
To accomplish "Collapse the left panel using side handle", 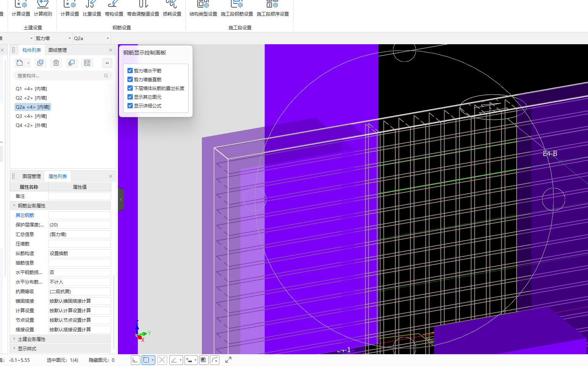I will [121, 199].
